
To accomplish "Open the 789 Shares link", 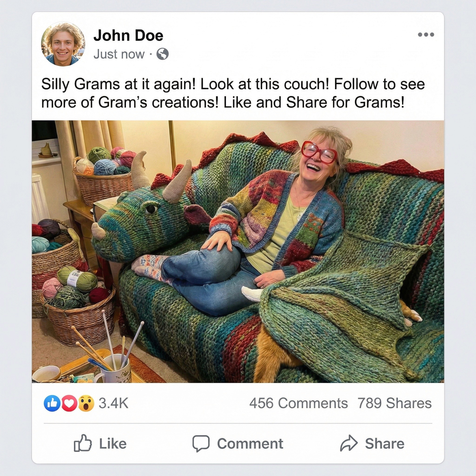I will tap(395, 403).
